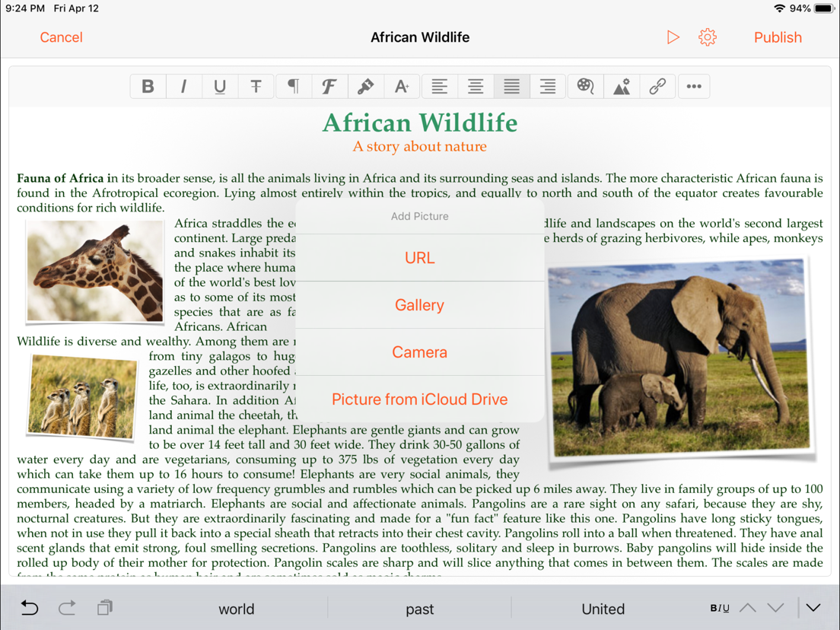Center align the text

[x=476, y=86]
